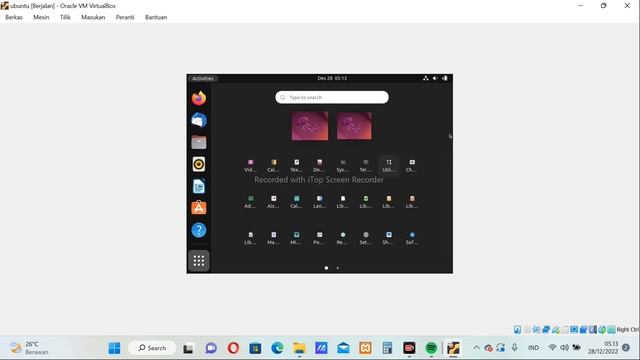The height and width of the screenshot is (360, 640).
Task: Open VirtualBox hard disk activity indicator
Action: [x=517, y=329]
